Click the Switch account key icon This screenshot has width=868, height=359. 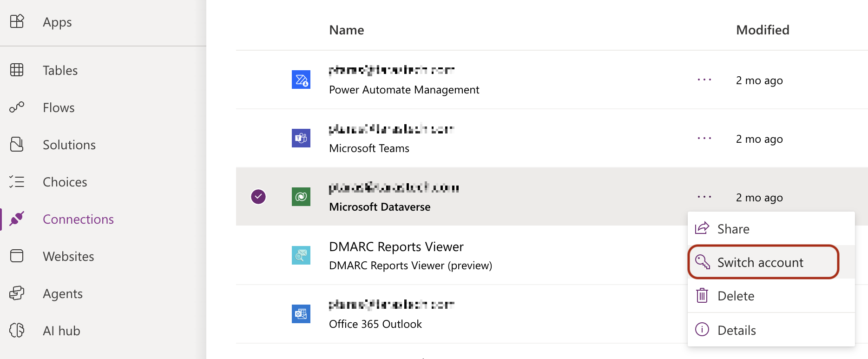703,262
